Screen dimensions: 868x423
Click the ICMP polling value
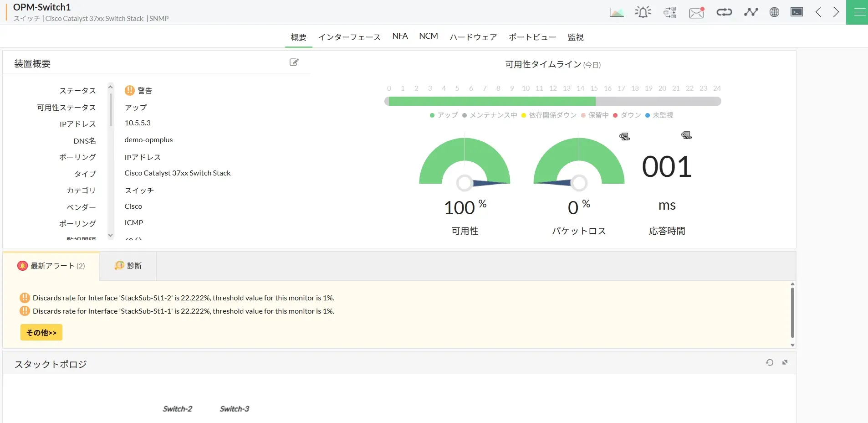[x=134, y=223]
